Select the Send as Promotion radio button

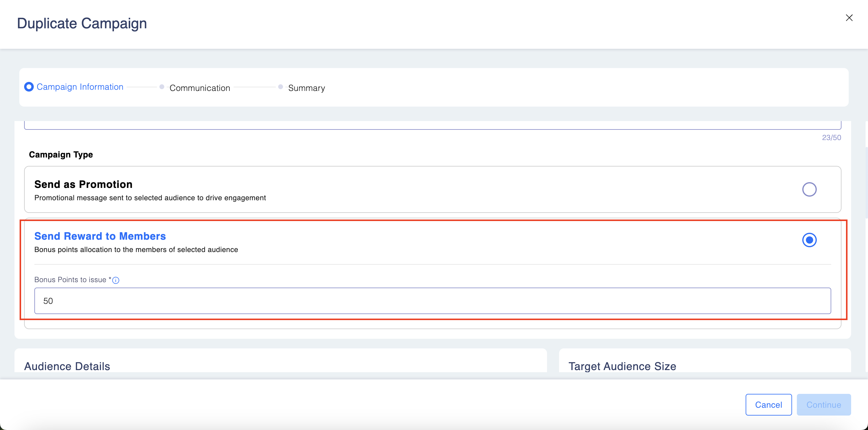click(x=809, y=189)
